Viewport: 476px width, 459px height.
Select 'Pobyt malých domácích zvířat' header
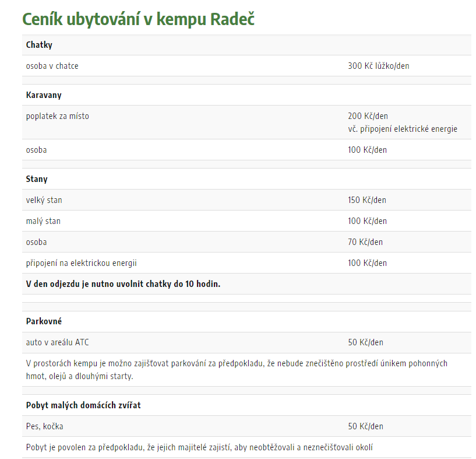[83, 405]
